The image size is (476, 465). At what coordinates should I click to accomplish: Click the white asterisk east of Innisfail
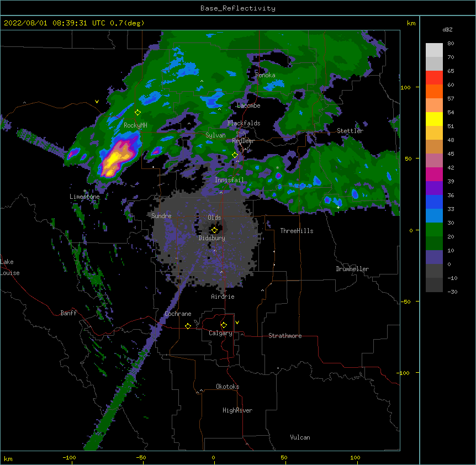point(277,168)
